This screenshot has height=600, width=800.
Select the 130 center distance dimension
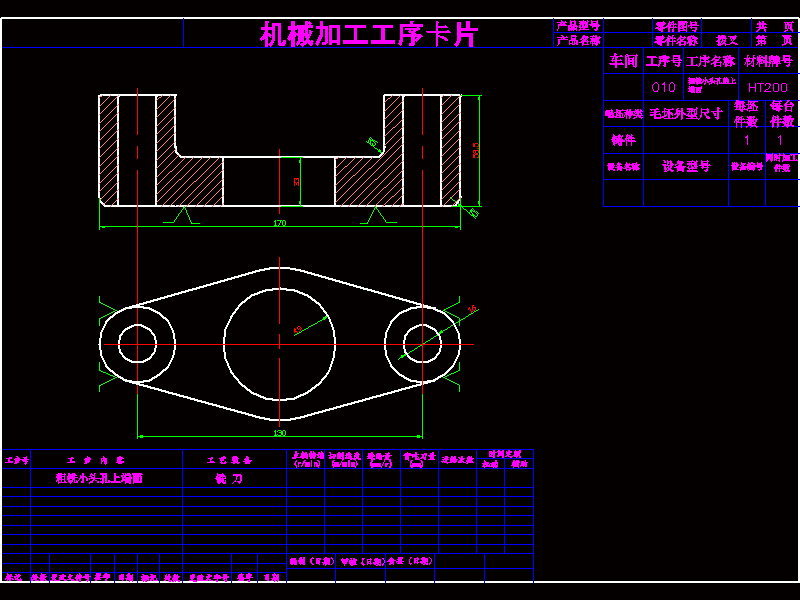pyautogui.click(x=280, y=433)
